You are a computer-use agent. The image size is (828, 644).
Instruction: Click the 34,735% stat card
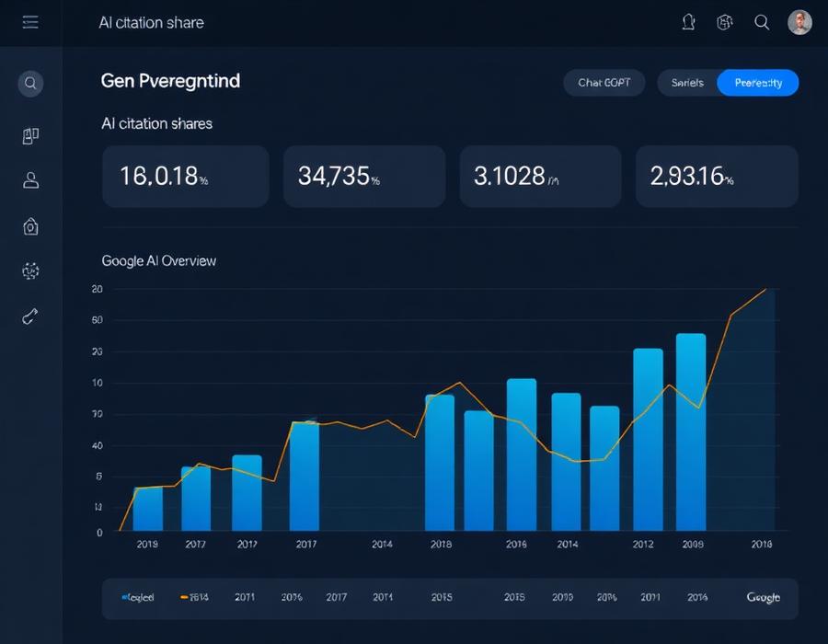point(364,177)
